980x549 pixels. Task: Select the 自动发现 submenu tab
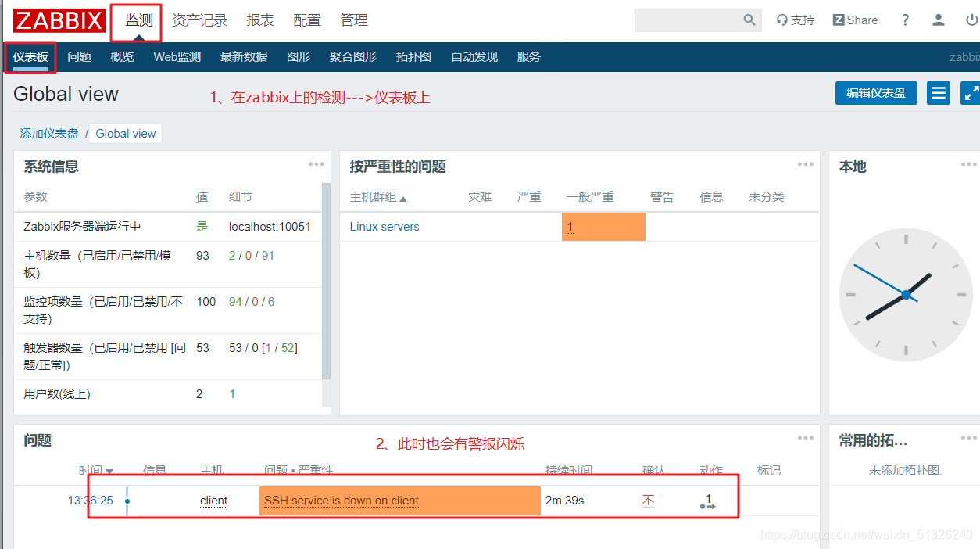click(x=474, y=56)
